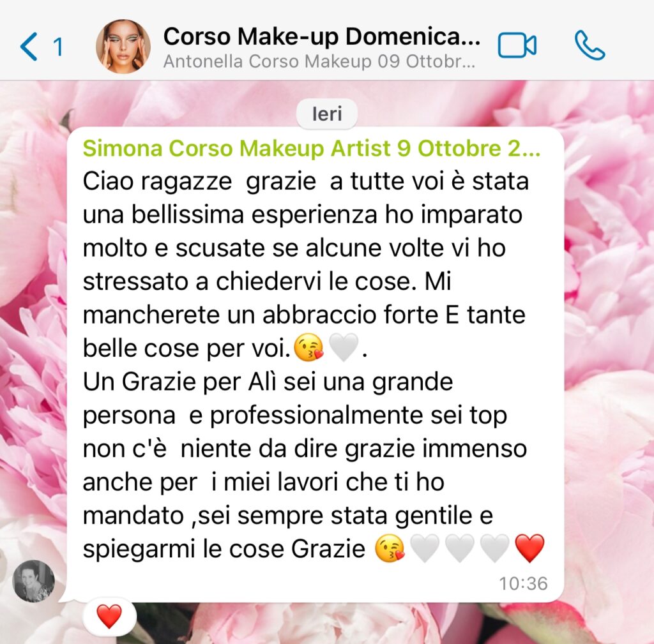Open group info via Corso Make-up Domenica title
The height and width of the screenshot is (644, 654).
[322, 36]
